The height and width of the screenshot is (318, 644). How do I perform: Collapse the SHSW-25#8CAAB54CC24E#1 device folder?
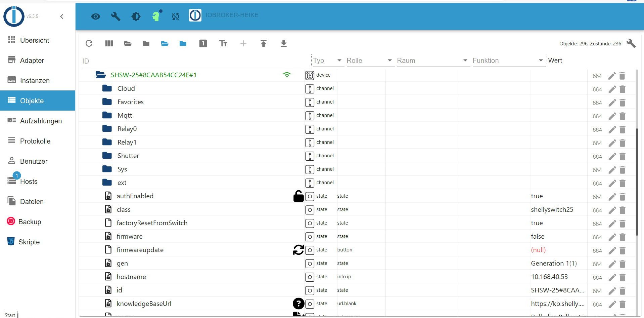101,75
